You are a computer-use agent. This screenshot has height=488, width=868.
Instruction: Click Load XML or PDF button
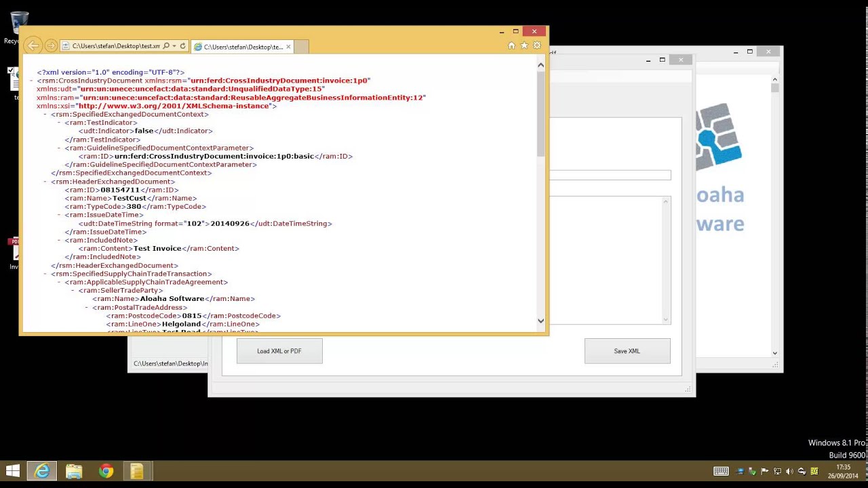(x=279, y=351)
